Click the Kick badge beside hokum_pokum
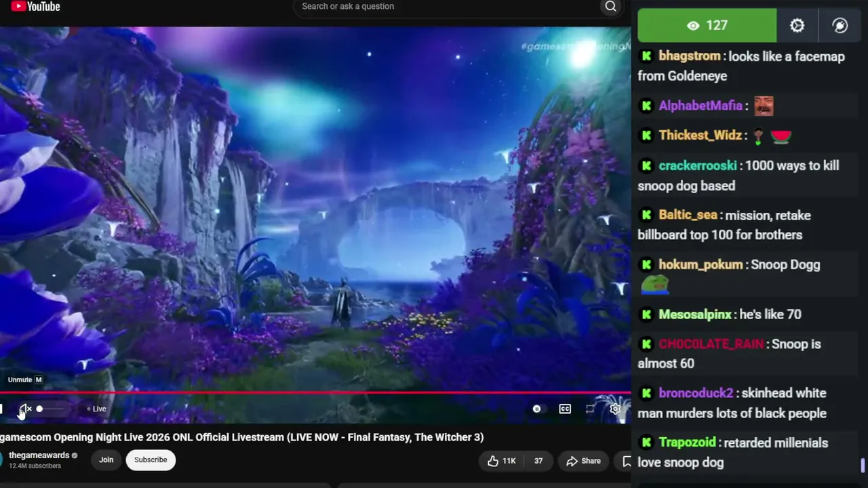The height and width of the screenshot is (488, 868). pos(646,265)
